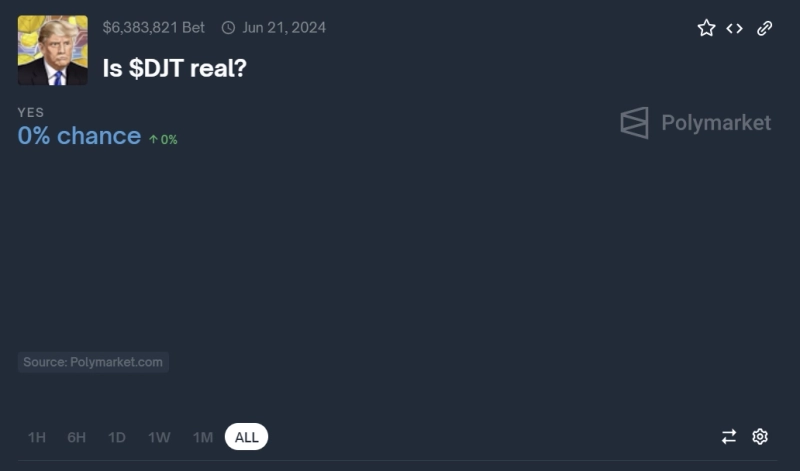Image resolution: width=800 pixels, height=471 pixels.
Task: Click the market thumbnail portrait image
Action: (x=52, y=50)
